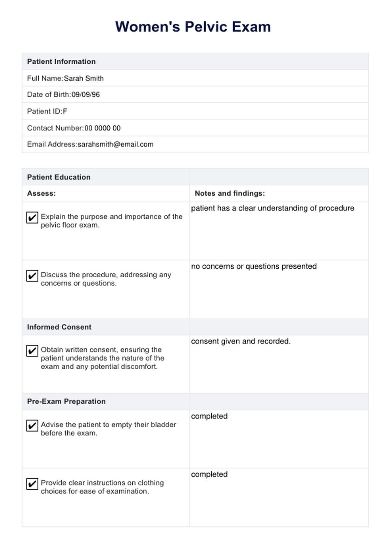This screenshot has width=392, height=544.
Task: Click the 'Patient Information' section header
Action: pyautogui.click(x=61, y=61)
